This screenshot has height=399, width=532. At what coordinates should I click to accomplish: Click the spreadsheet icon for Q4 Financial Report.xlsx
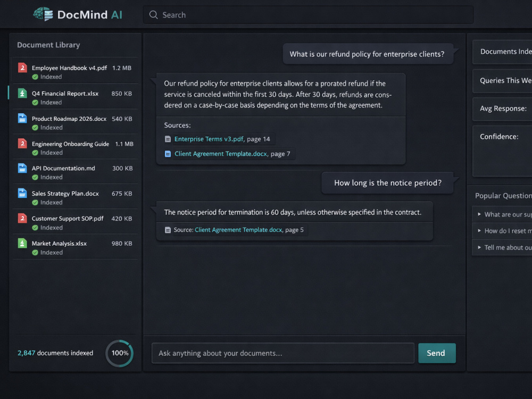click(22, 93)
